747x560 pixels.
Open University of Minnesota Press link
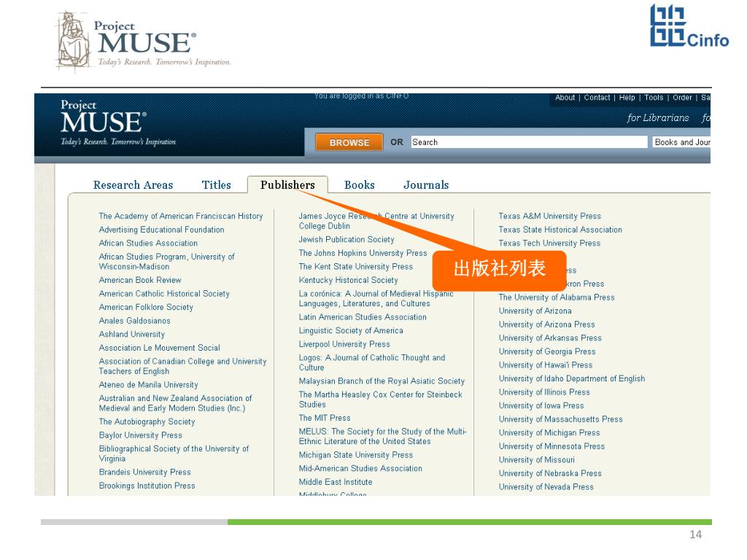(x=551, y=447)
